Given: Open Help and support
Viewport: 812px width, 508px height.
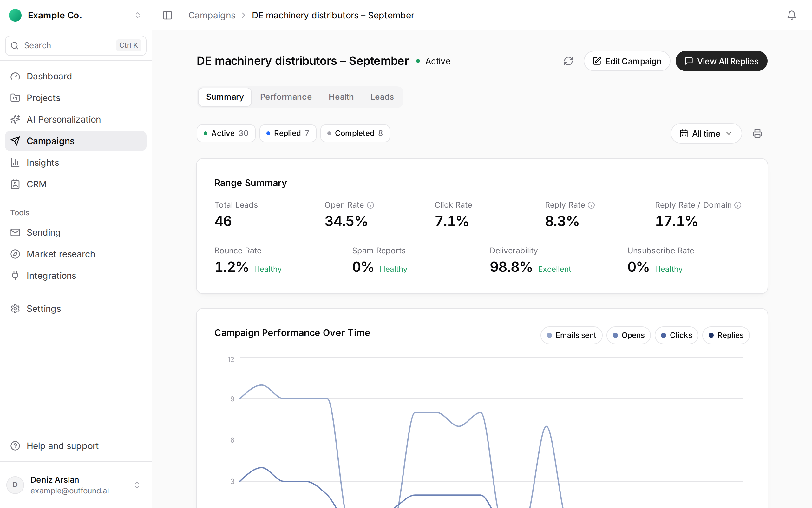Looking at the screenshot, I should (76, 446).
